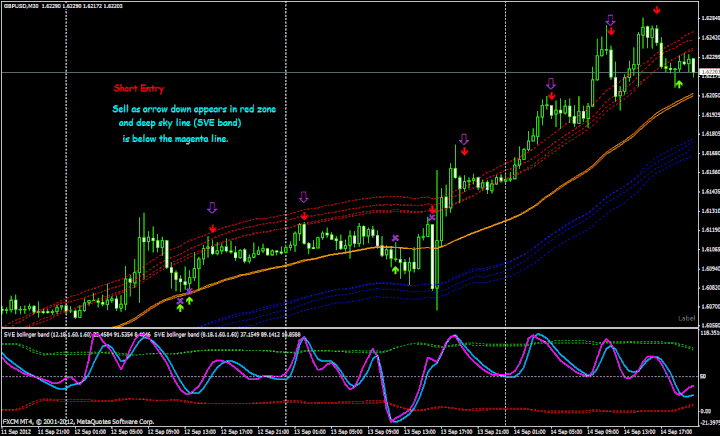Screen dimensions: 720x436
Task: Click '13 Sep 21:00' on the time axis
Action: pos(494,432)
